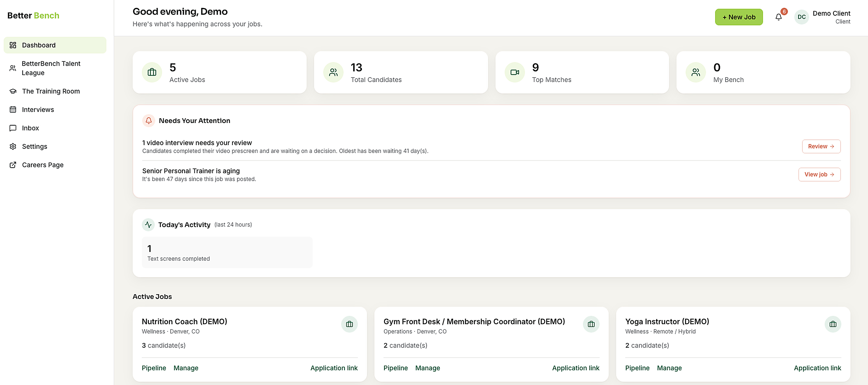The height and width of the screenshot is (385, 868).
Task: Click the My Bench people icon
Action: pos(696,72)
